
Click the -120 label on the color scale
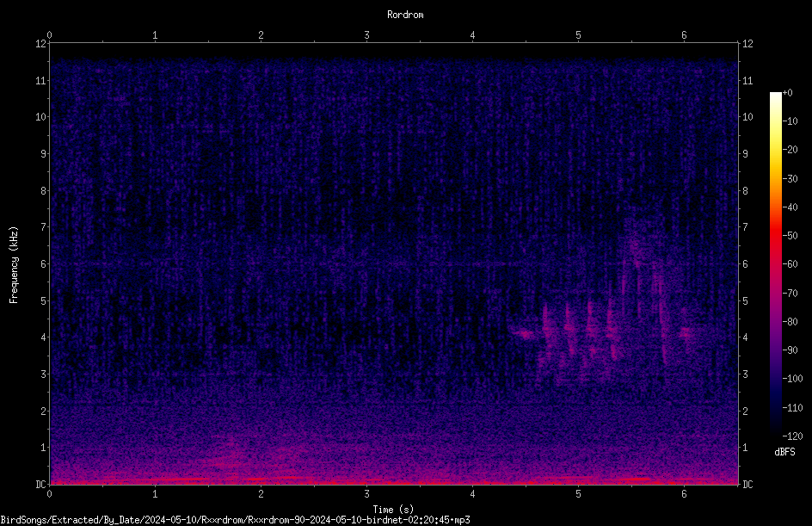793,436
